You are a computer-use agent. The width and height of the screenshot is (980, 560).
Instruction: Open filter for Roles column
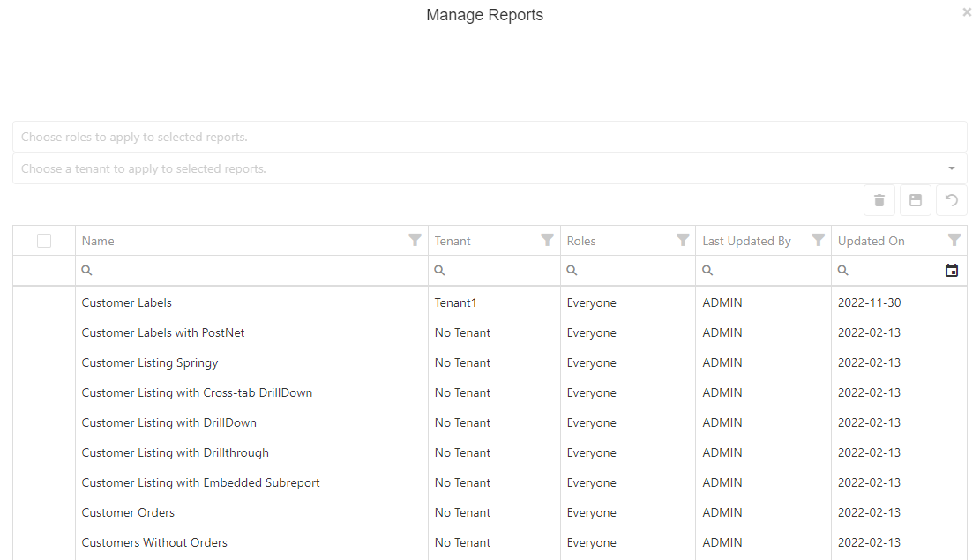683,240
